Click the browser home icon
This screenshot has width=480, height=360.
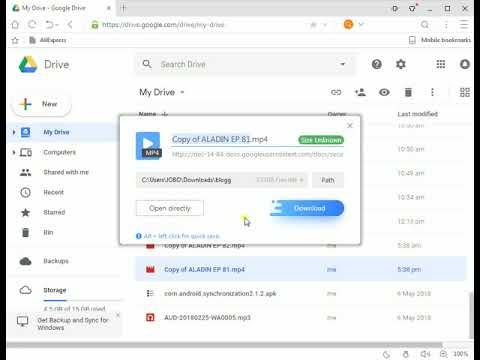[15, 25]
